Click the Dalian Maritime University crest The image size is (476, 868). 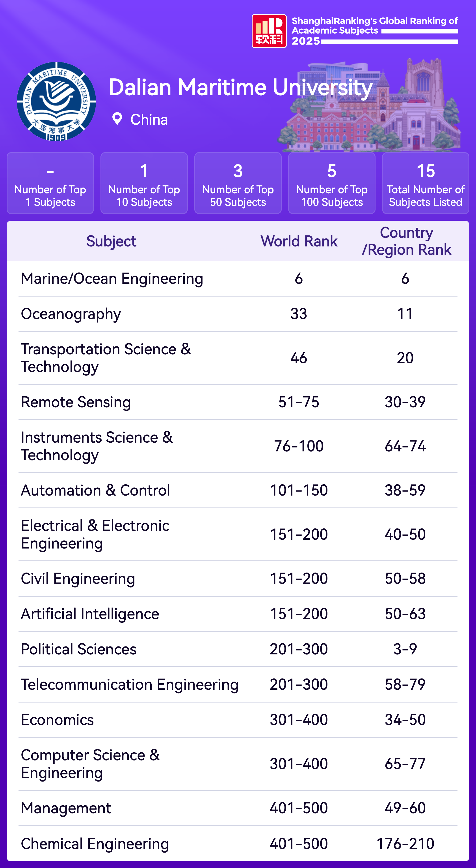tap(57, 101)
